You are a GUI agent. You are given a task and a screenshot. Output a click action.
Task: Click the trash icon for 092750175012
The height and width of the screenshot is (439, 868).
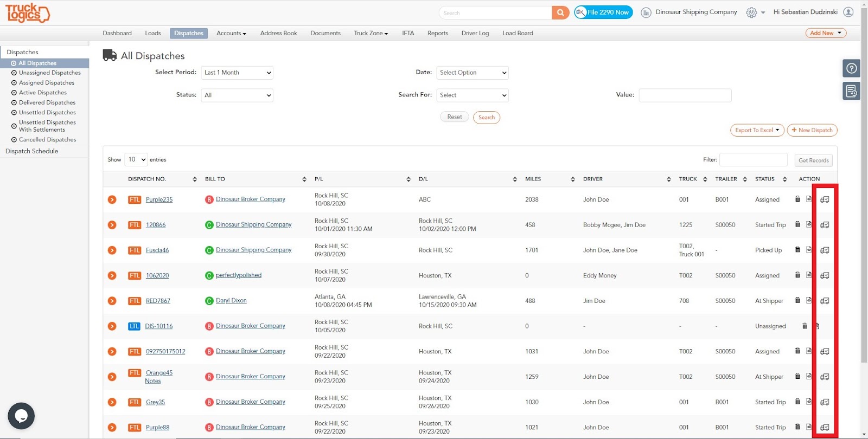pos(797,351)
